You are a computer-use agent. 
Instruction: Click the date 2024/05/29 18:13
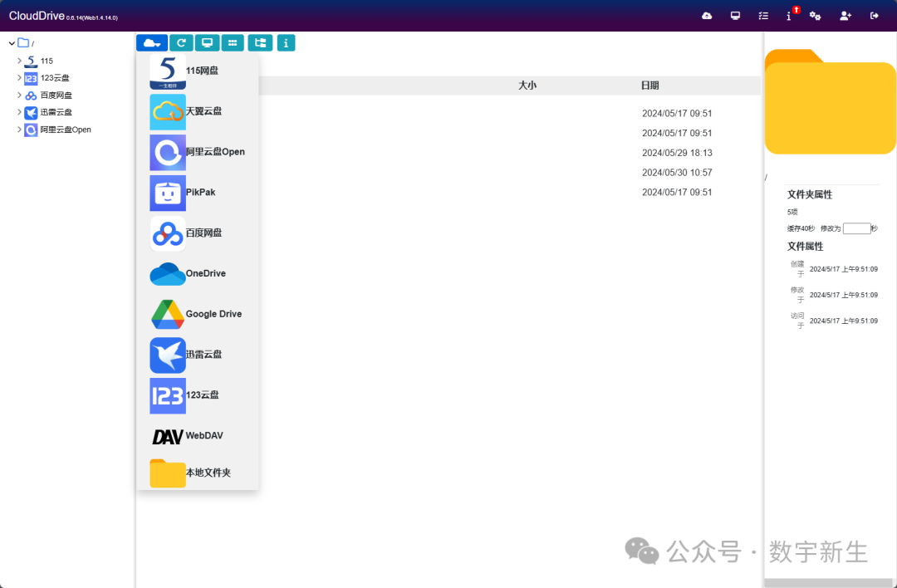pos(677,153)
